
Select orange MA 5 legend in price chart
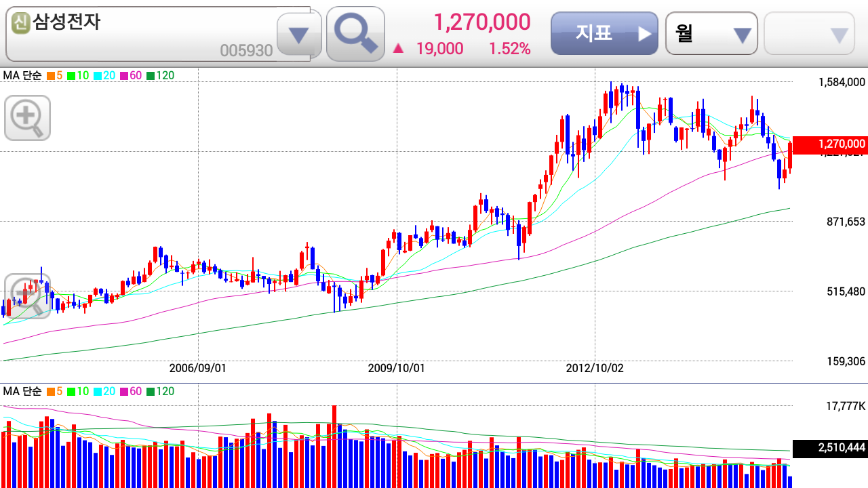click(54, 75)
